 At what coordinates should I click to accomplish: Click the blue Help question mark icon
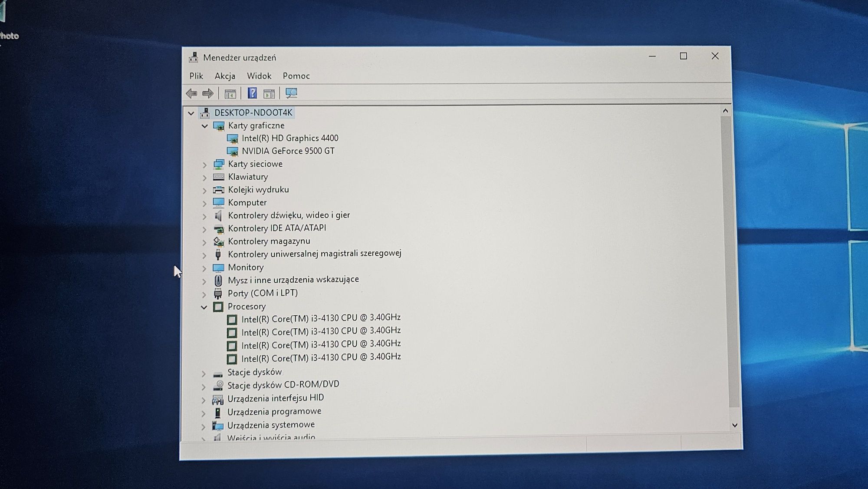pyautogui.click(x=252, y=93)
